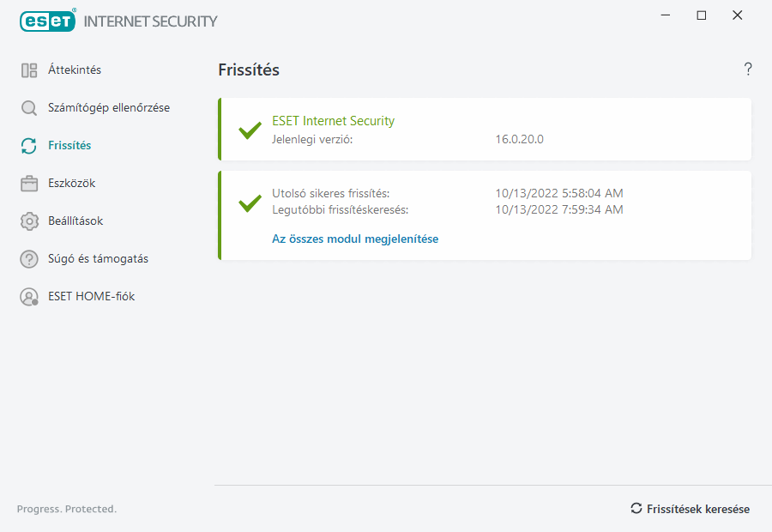
Task: Click the Súgó és támogatás question icon
Action: click(29, 259)
